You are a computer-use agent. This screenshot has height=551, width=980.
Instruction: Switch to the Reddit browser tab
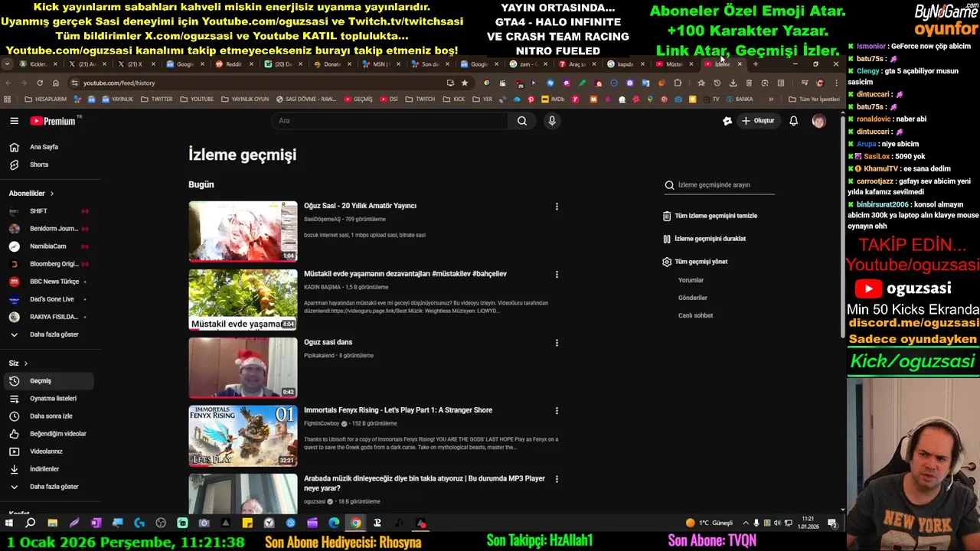coord(234,64)
